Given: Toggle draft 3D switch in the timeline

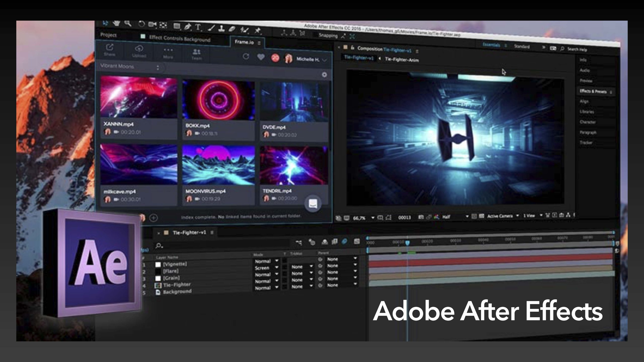Looking at the screenshot, I should pos(312,242).
